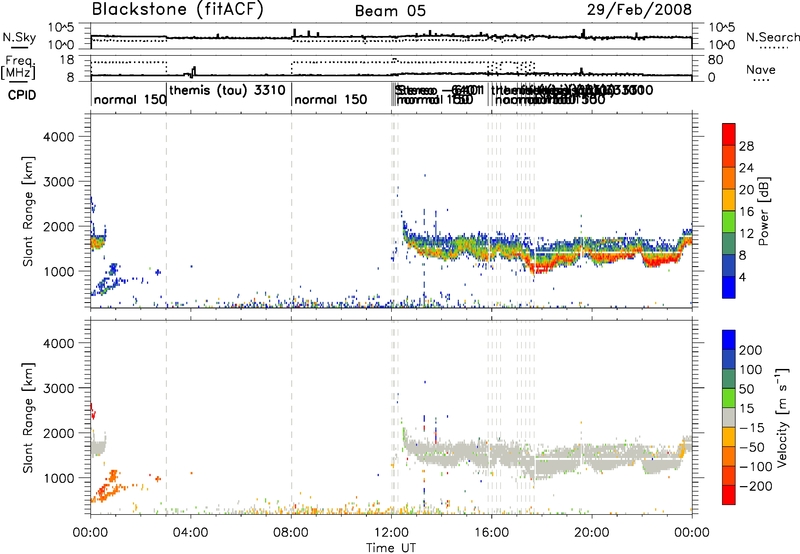The height and width of the screenshot is (554, 800).
Task: Click the 'themis (tau) 3310' CPID label
Action: coord(227,90)
